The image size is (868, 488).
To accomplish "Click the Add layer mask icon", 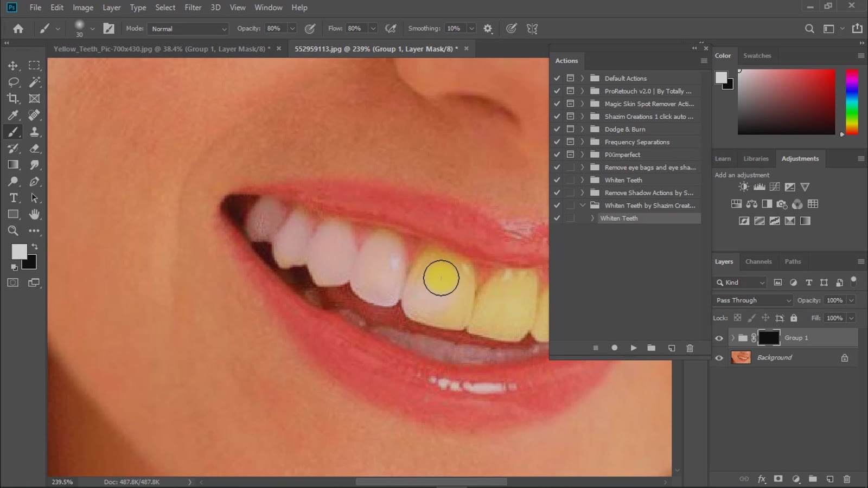I will click(778, 479).
